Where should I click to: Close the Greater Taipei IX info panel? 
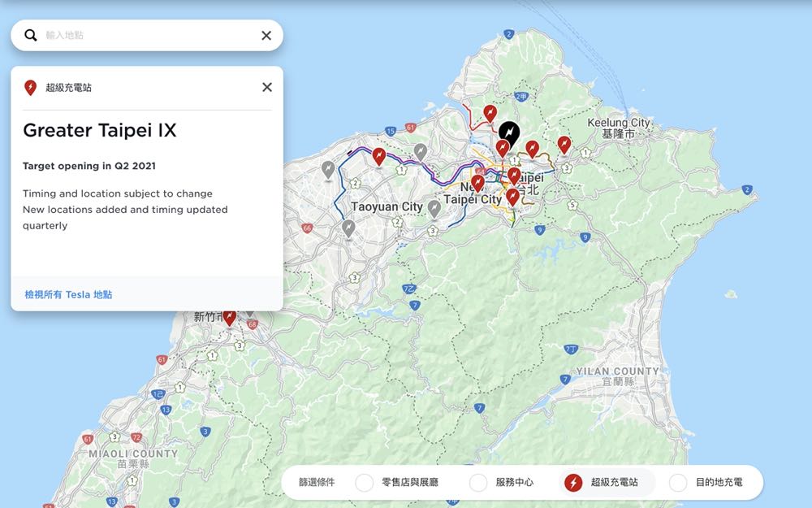(266, 87)
